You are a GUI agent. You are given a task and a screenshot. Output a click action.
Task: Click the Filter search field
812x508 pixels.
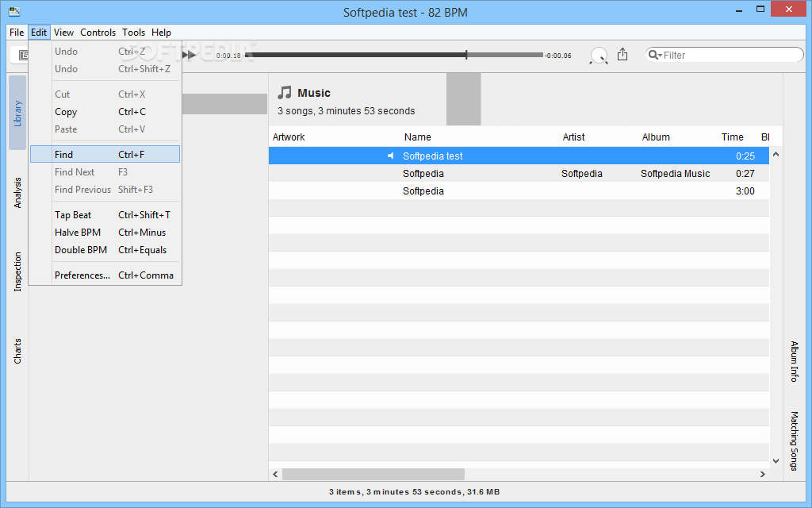pos(725,55)
